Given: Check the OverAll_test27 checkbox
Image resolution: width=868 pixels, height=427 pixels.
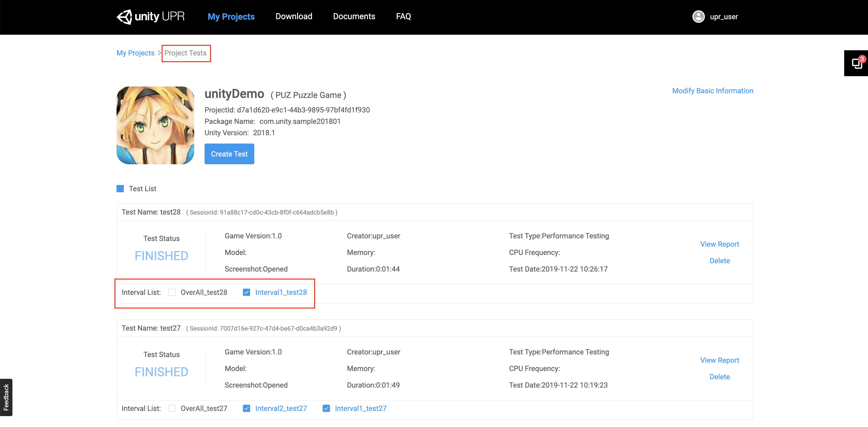Looking at the screenshot, I should (172, 408).
